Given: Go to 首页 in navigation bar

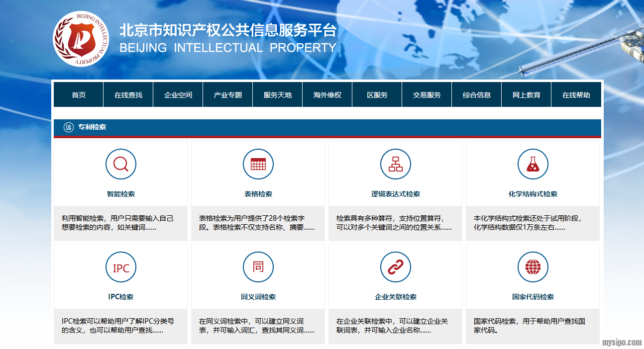Looking at the screenshot, I should (79, 95).
